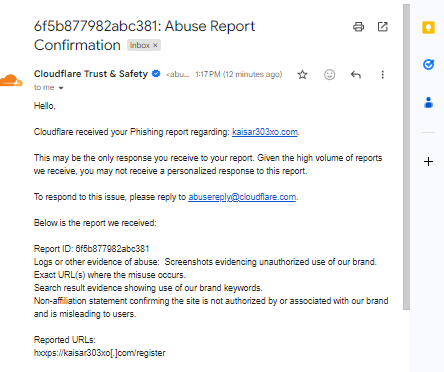The height and width of the screenshot is (372, 444).
Task: Click the truncated sender address '<abu...'
Action: point(178,74)
